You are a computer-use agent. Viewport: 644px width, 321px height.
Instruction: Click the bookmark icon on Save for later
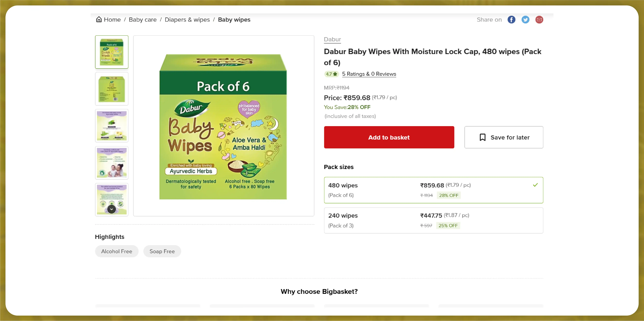[x=483, y=137]
